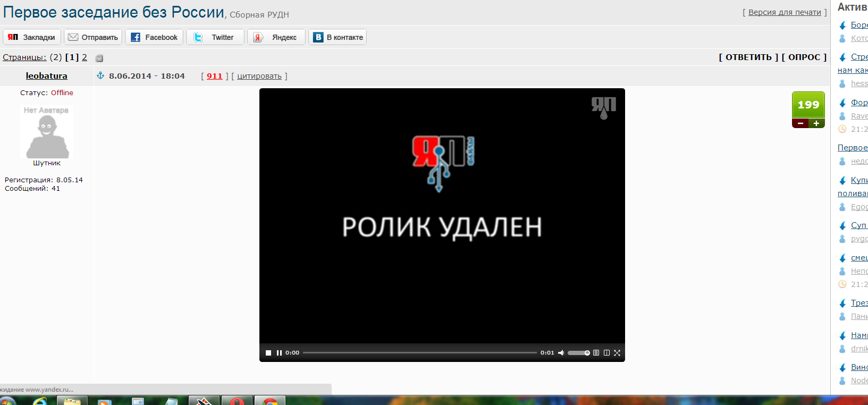Open the leobatura user profile
The width and height of the screenshot is (868, 405).
tap(47, 76)
